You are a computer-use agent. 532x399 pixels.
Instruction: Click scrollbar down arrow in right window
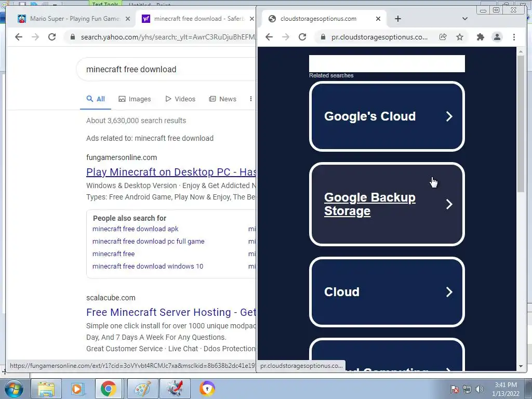pyautogui.click(x=521, y=366)
